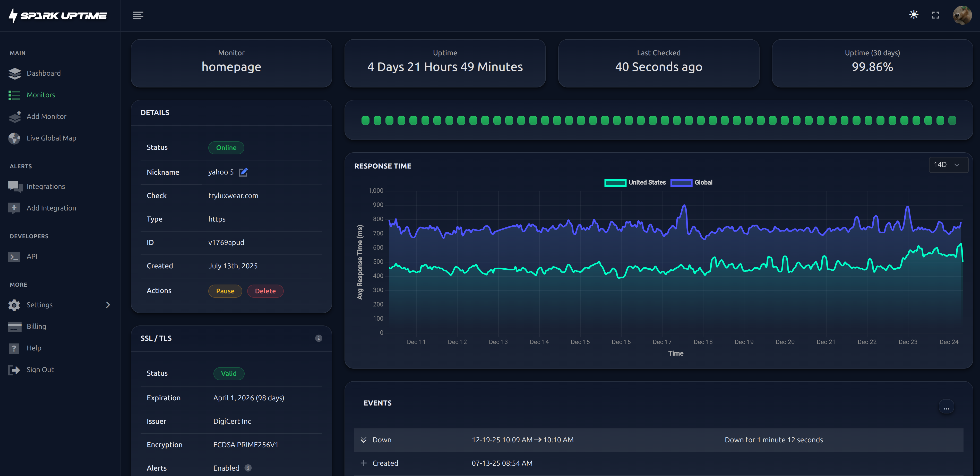This screenshot has height=476, width=980.
Task: Toggle light mode with the sun icon
Action: coord(913,15)
